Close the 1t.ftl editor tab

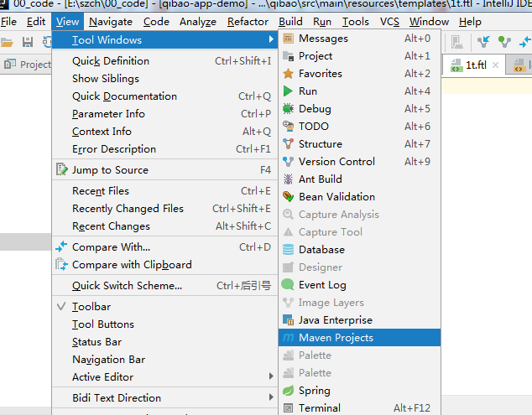tap(495, 65)
